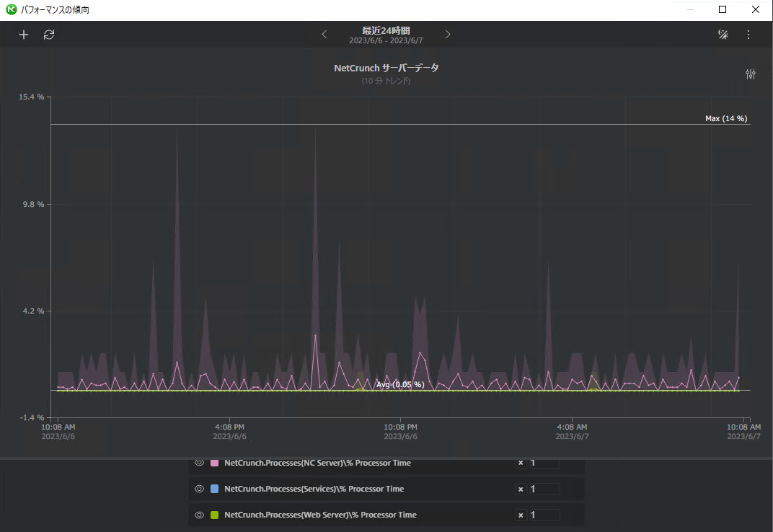
Task: Close the パフォーマンスの傾向 window
Action: (x=755, y=9)
